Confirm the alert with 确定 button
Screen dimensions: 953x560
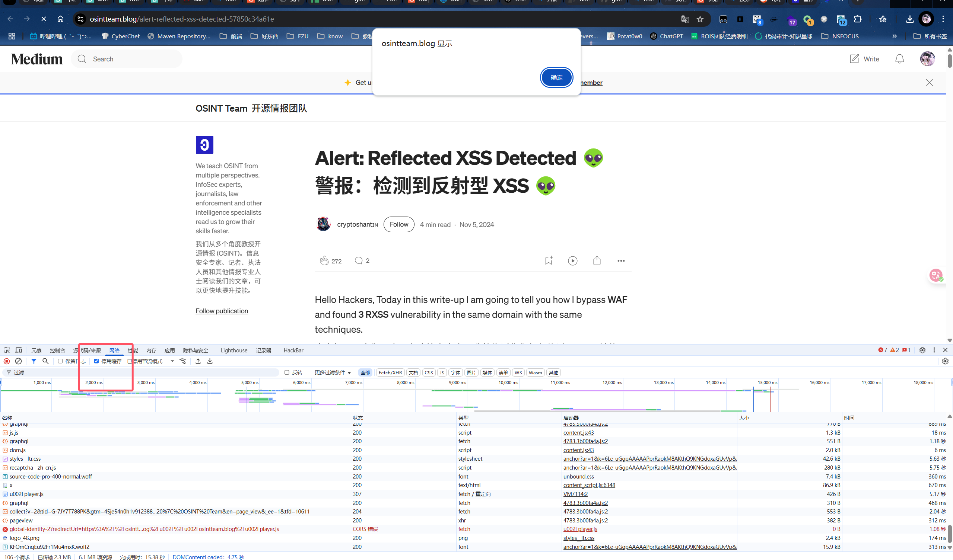tap(556, 77)
